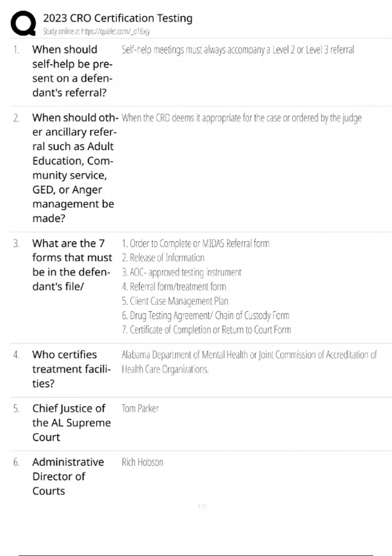Screen dimensions: 392x556
Task: Select 'Who certifies treatment facilities?' question
Action: coord(71,369)
